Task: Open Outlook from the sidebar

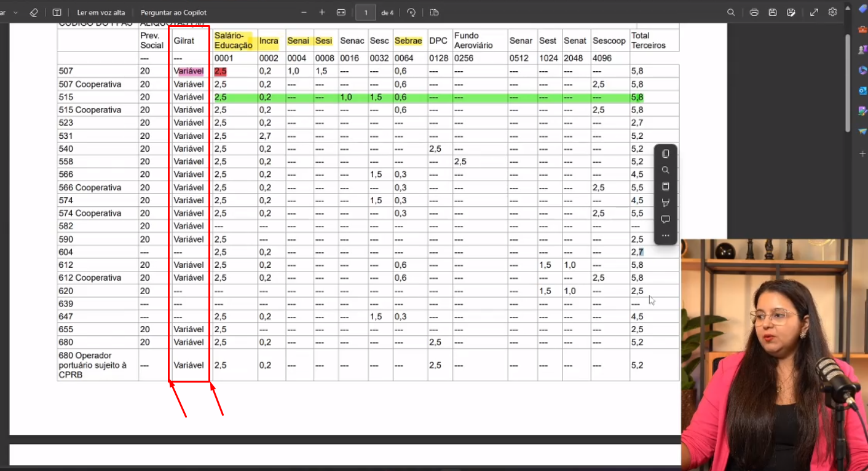Action: pyautogui.click(x=862, y=90)
